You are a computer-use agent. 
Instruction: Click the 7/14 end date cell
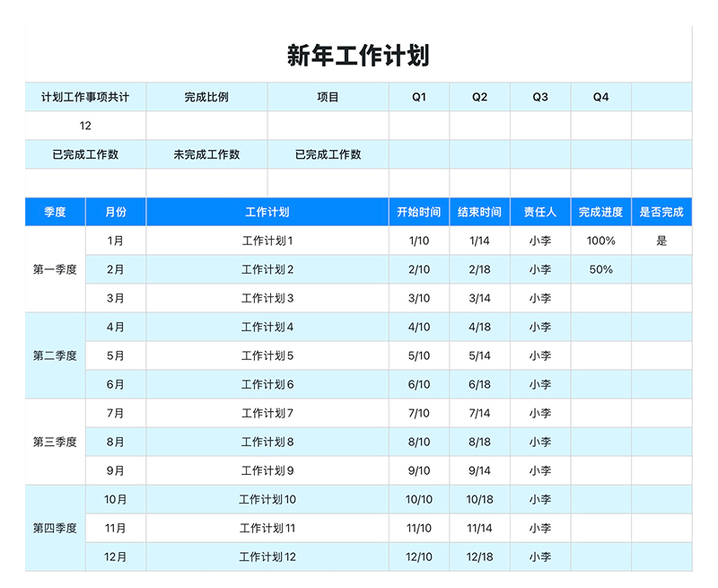point(479,413)
